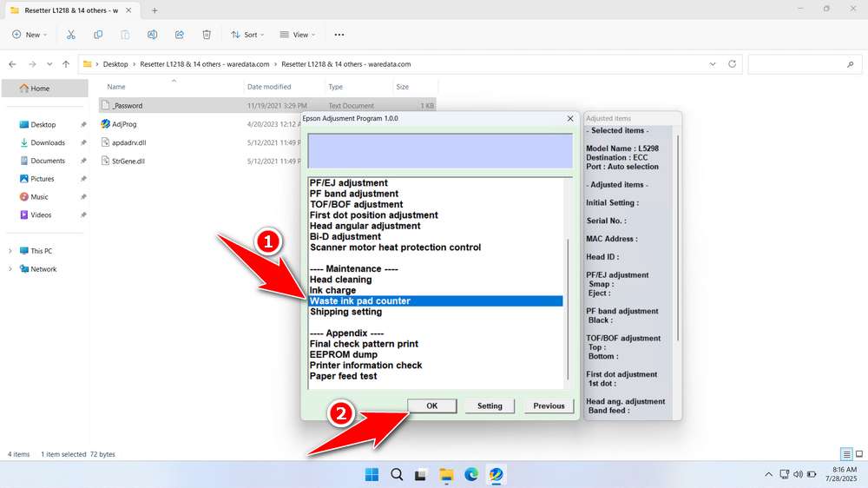Open the New dropdown menu
The height and width of the screenshot is (488, 868).
coord(30,35)
